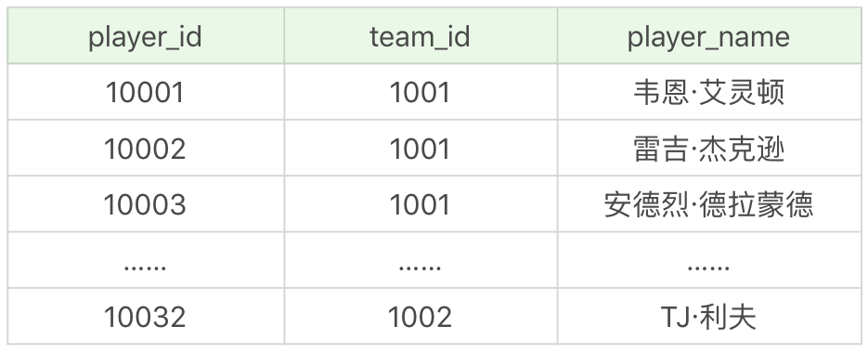The image size is (868, 352).
Task: Click the team_id column header
Action: coord(421,36)
